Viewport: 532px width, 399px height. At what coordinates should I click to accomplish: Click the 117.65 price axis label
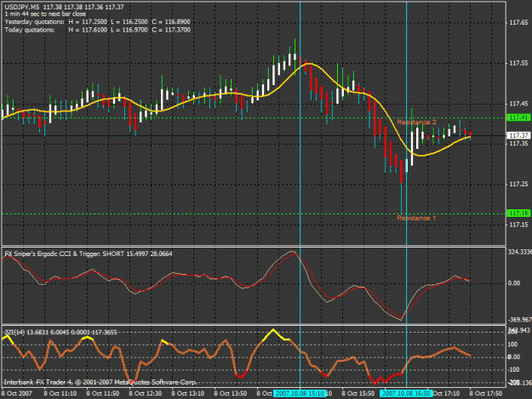click(x=518, y=23)
